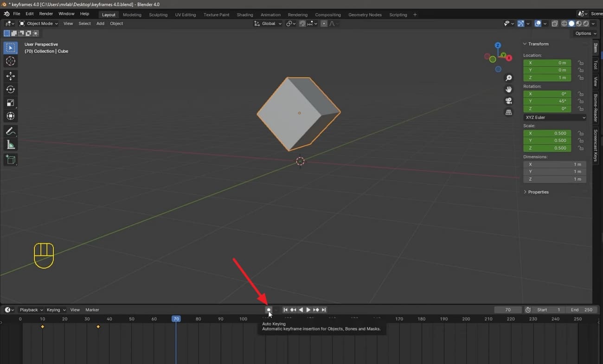Click the blue Z axis gizmo
Viewport: 603px width, 364px height.
click(498, 45)
